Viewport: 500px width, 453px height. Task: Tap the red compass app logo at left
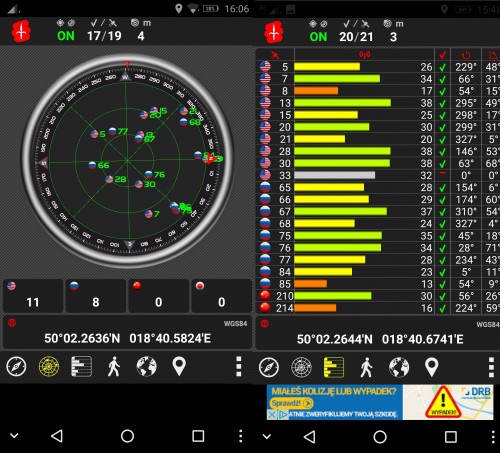coord(21,31)
